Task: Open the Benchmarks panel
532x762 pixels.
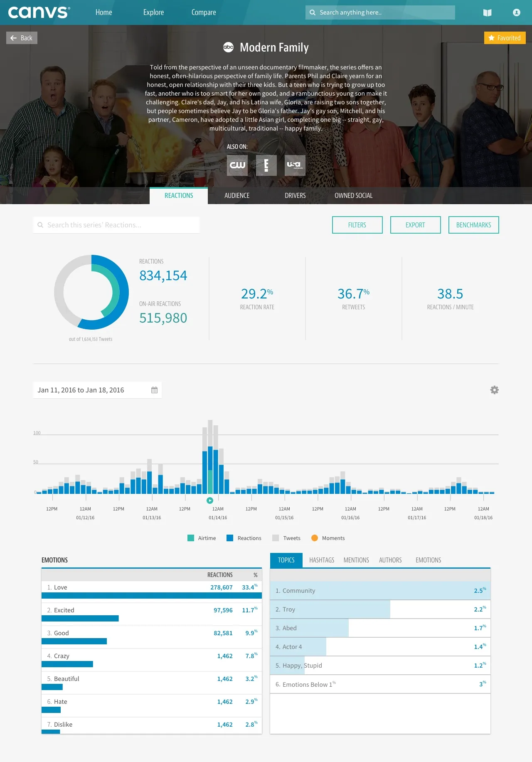Action: (x=473, y=225)
